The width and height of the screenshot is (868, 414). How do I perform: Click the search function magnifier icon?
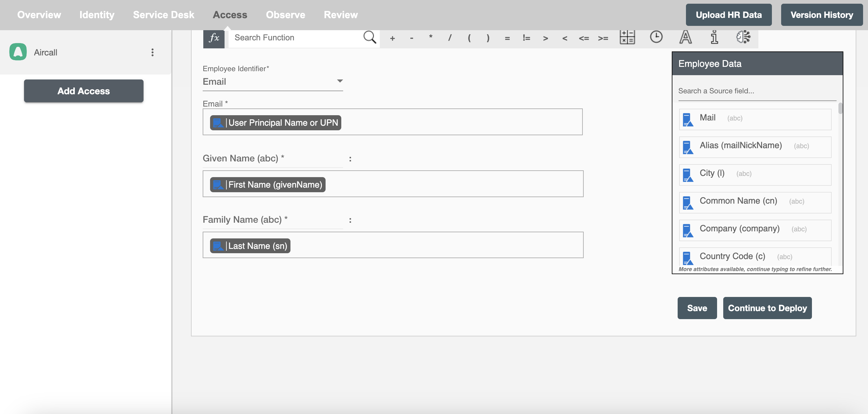[x=370, y=37]
